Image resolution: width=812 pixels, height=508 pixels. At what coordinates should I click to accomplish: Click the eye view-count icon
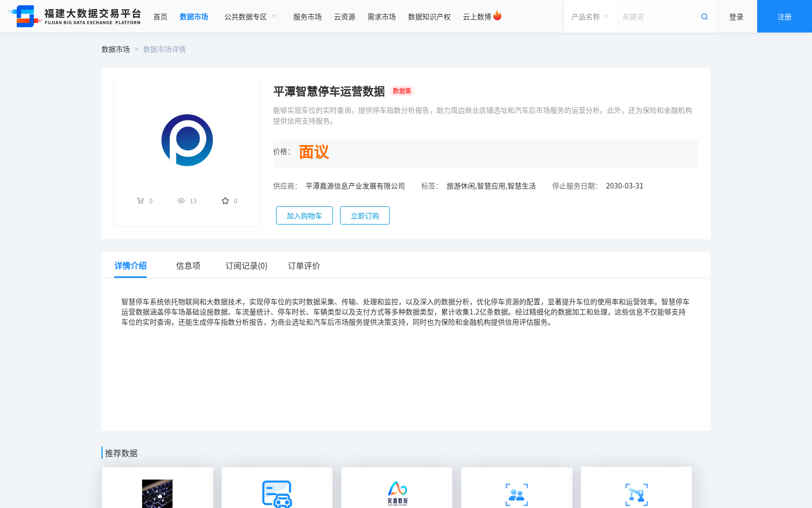181,201
